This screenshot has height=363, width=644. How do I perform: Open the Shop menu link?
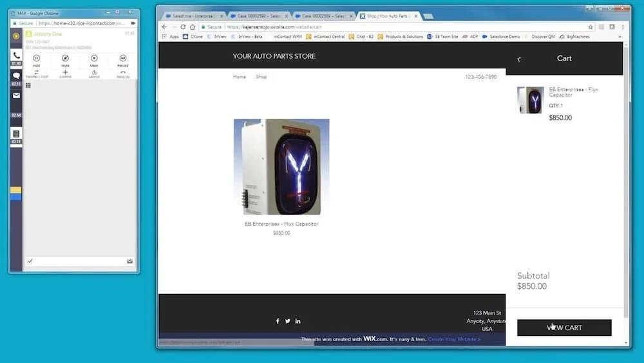(x=261, y=77)
